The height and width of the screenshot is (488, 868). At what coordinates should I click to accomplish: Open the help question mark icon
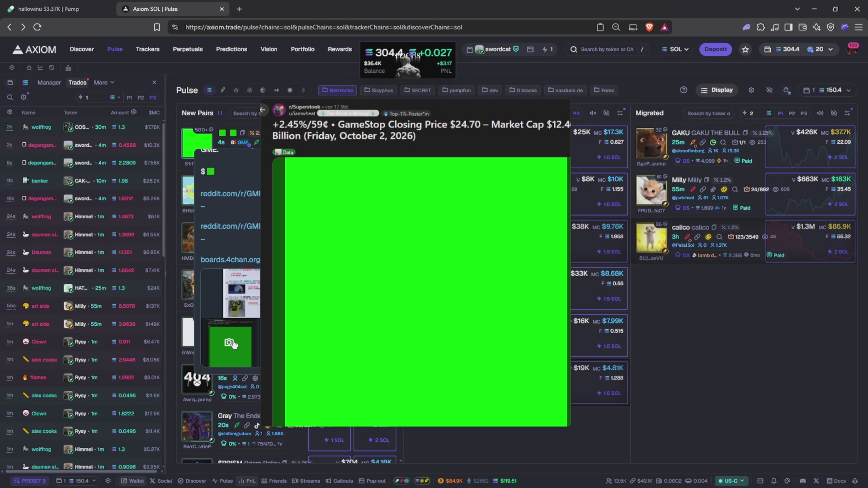point(684,90)
